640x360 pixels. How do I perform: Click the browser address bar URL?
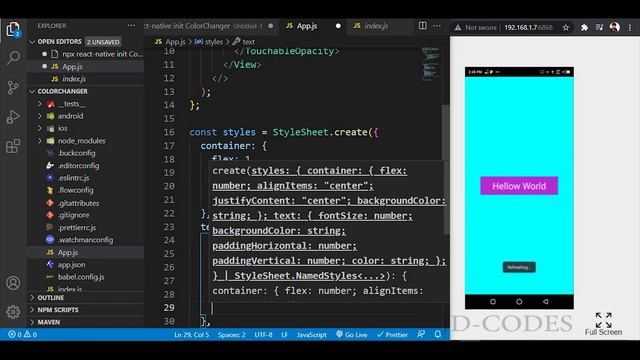click(528, 27)
